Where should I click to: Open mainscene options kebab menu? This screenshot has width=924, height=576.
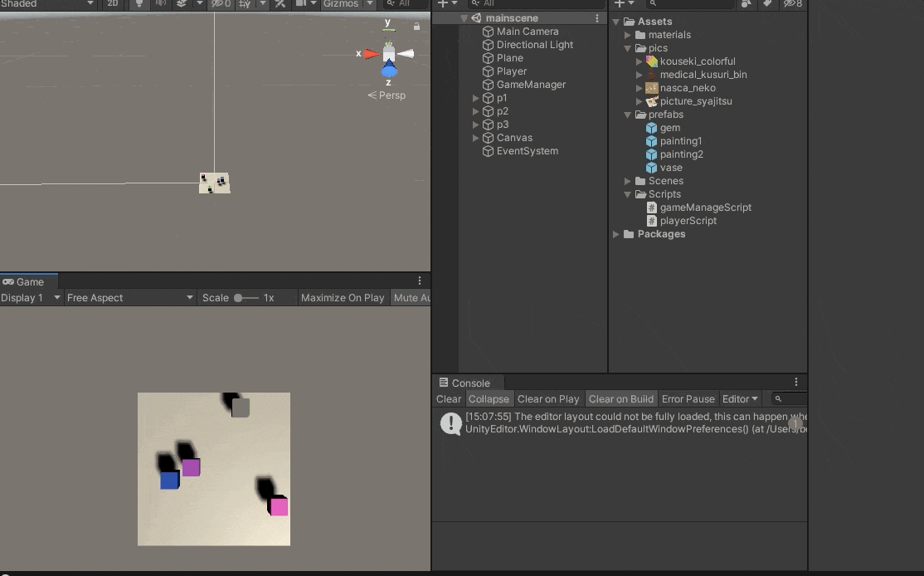pyautogui.click(x=597, y=18)
